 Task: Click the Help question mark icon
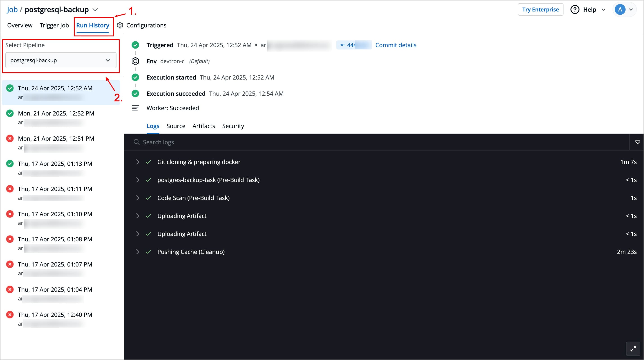(575, 9)
